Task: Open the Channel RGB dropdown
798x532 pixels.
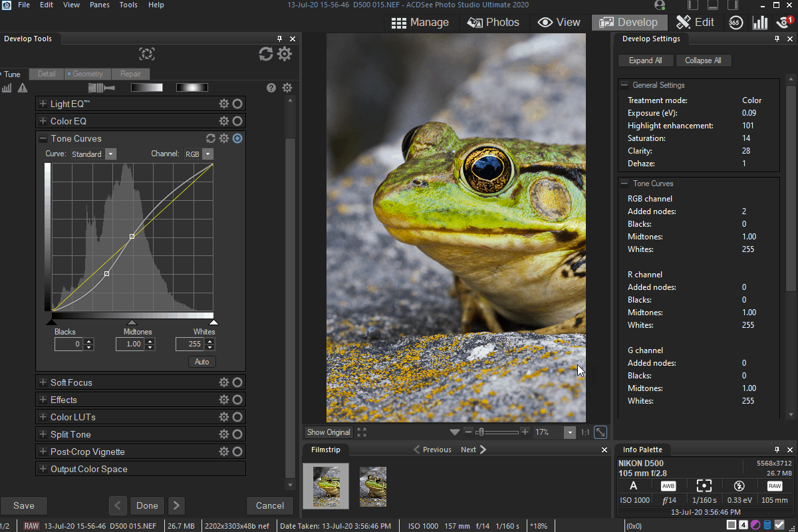Action: [207, 154]
